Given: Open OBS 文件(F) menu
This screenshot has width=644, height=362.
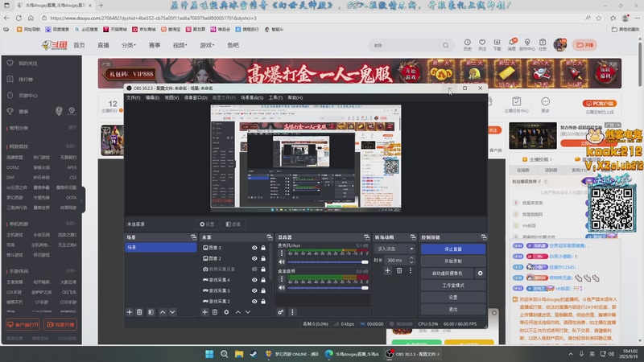Looking at the screenshot, I should click(133, 97).
